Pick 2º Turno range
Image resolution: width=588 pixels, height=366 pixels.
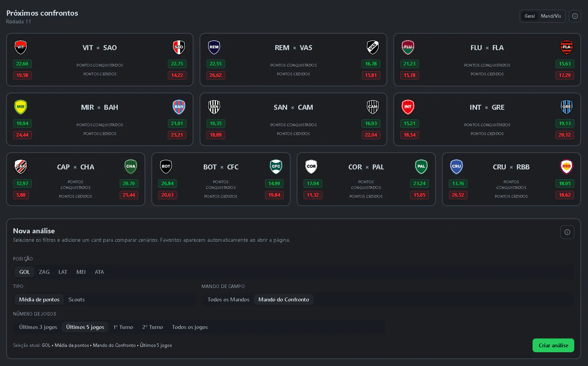(x=153, y=327)
